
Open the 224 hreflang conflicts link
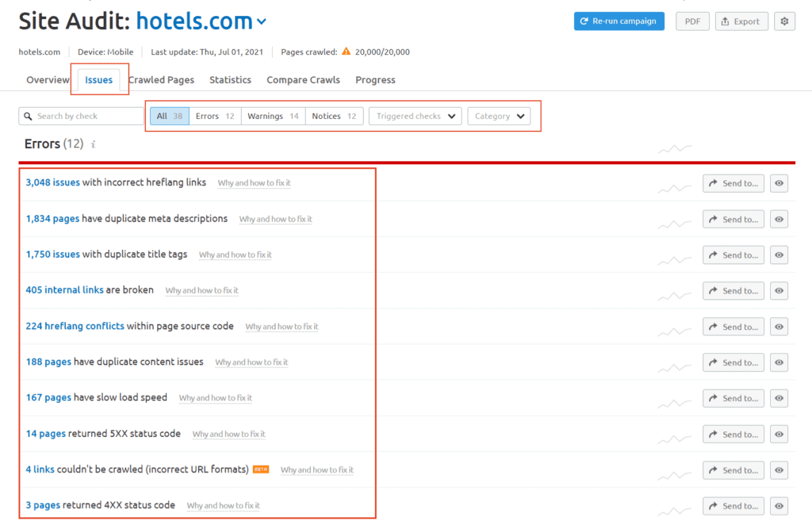pos(75,326)
